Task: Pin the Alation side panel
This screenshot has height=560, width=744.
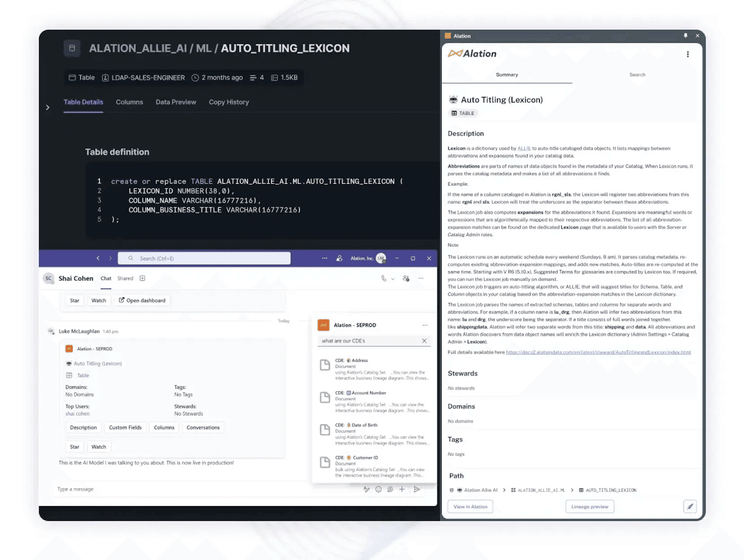Action: click(x=686, y=36)
